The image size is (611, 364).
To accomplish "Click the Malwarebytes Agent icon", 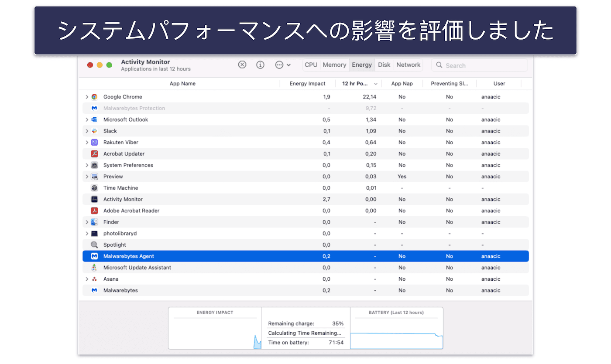I will [94, 256].
